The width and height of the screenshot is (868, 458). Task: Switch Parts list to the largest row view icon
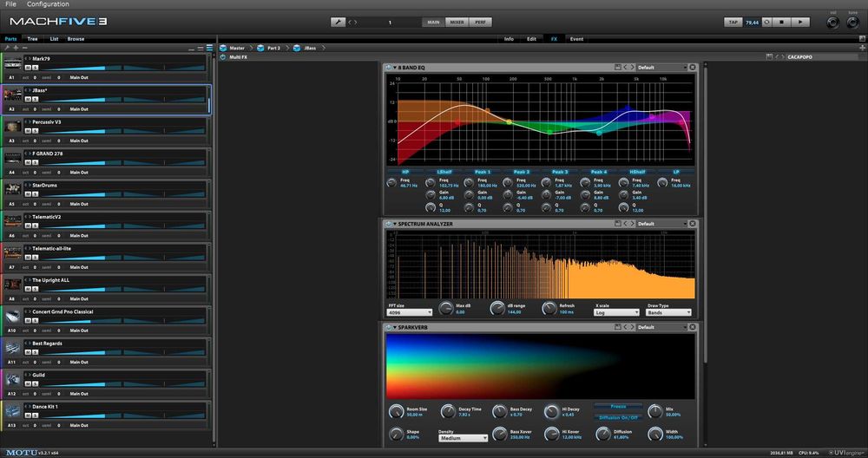point(209,48)
